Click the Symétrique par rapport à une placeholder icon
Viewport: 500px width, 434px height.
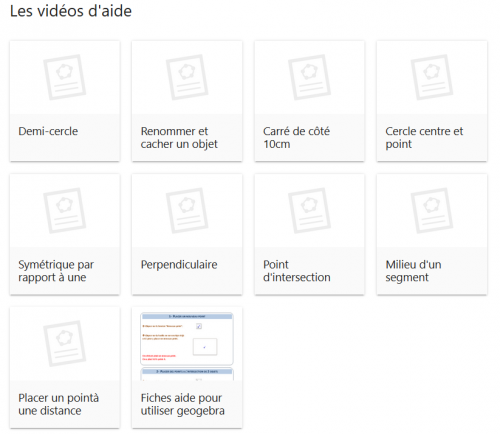coord(65,210)
